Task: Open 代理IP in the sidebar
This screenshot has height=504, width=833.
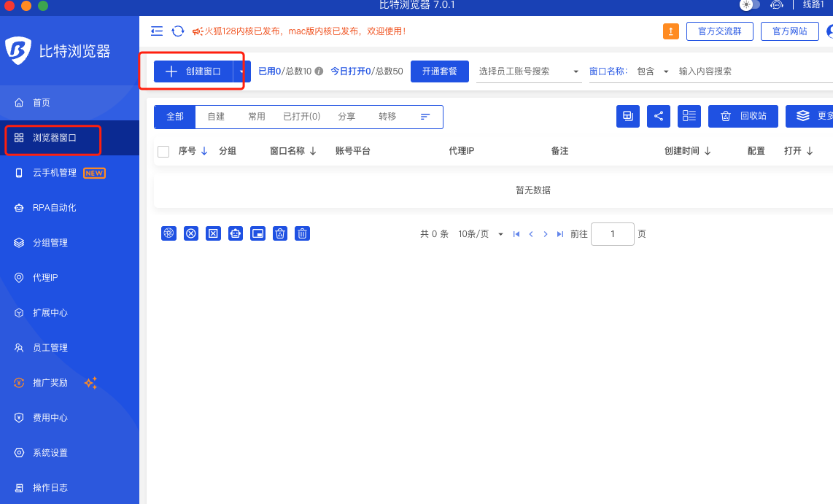Action: click(45, 278)
